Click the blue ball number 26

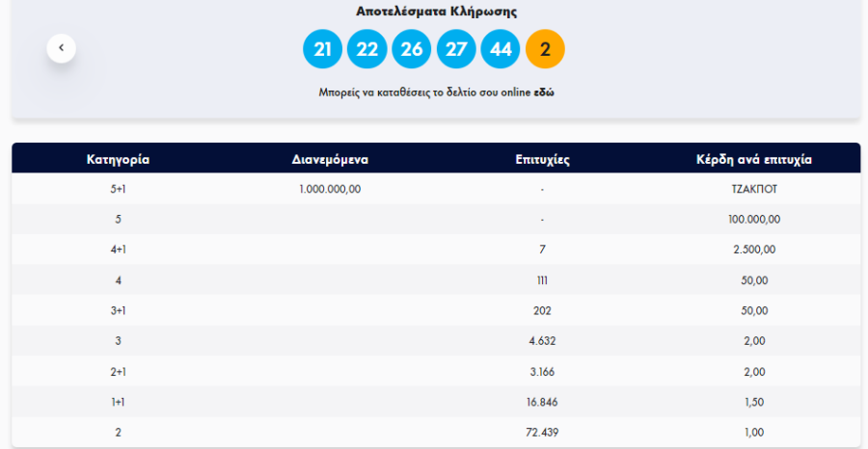412,49
